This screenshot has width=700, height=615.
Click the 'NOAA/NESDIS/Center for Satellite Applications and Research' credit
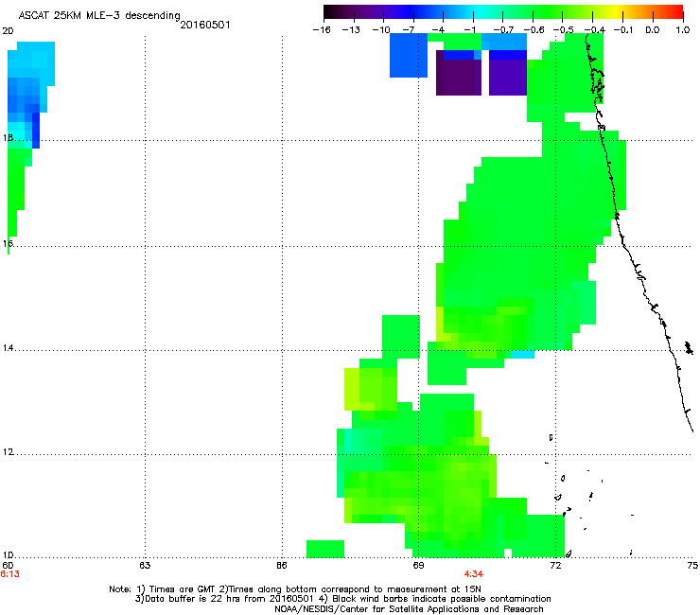click(409, 609)
